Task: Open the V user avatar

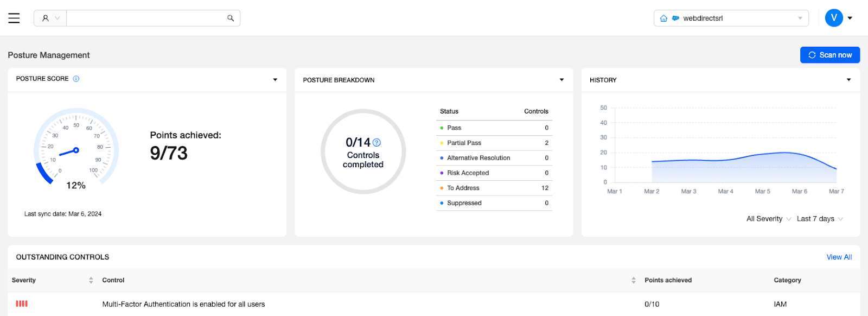Action: click(x=834, y=18)
